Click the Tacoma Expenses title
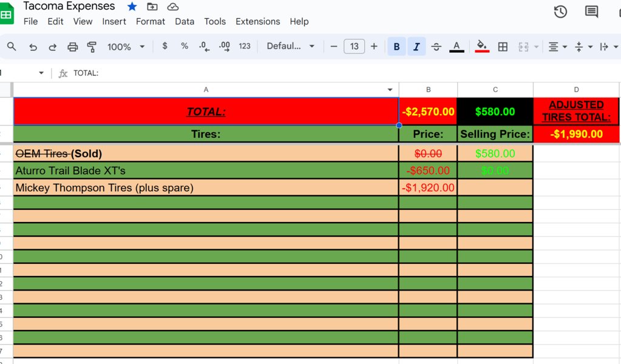The height and width of the screenshot is (364, 621). [x=69, y=6]
